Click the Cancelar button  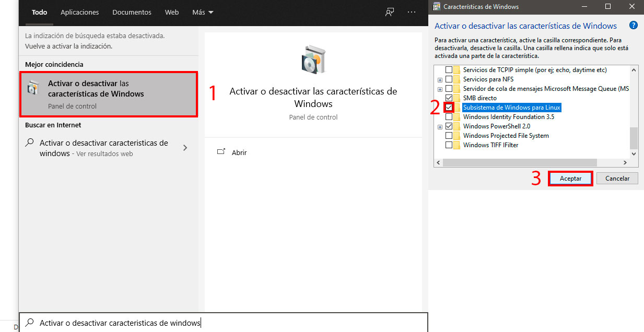pos(617,178)
